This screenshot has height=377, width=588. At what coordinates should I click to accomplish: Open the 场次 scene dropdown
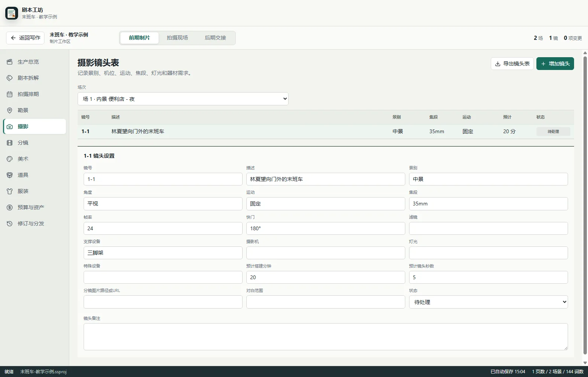click(183, 99)
